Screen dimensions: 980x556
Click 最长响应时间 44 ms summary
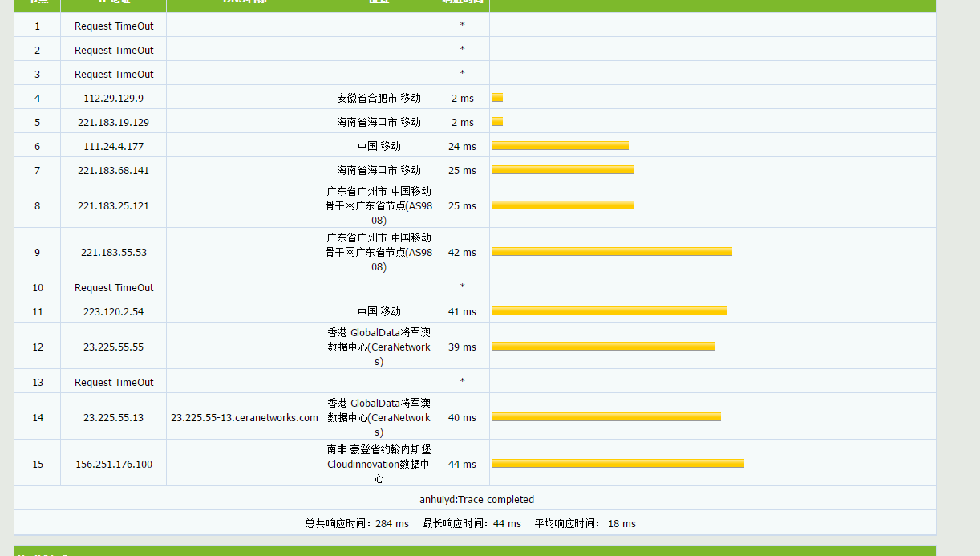click(472, 523)
